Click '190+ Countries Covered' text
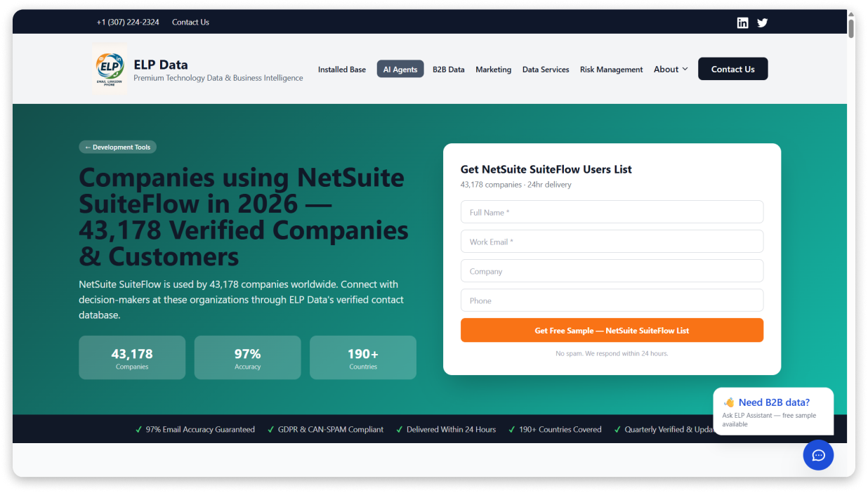 (x=560, y=430)
